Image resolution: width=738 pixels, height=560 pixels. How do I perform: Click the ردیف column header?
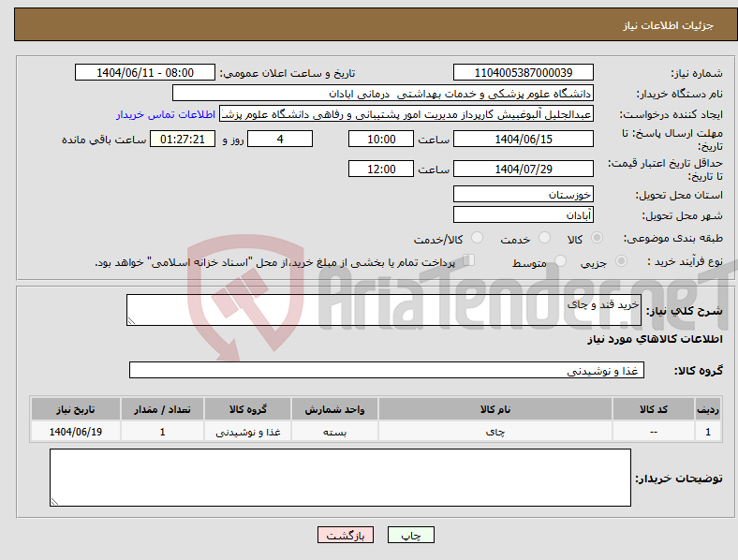pos(708,409)
